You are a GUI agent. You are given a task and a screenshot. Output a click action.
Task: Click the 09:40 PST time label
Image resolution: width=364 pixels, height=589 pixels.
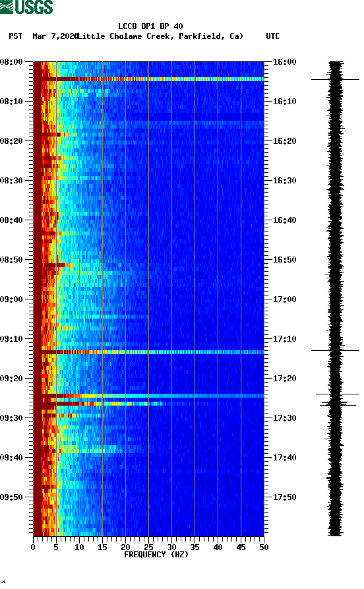[x=11, y=458]
